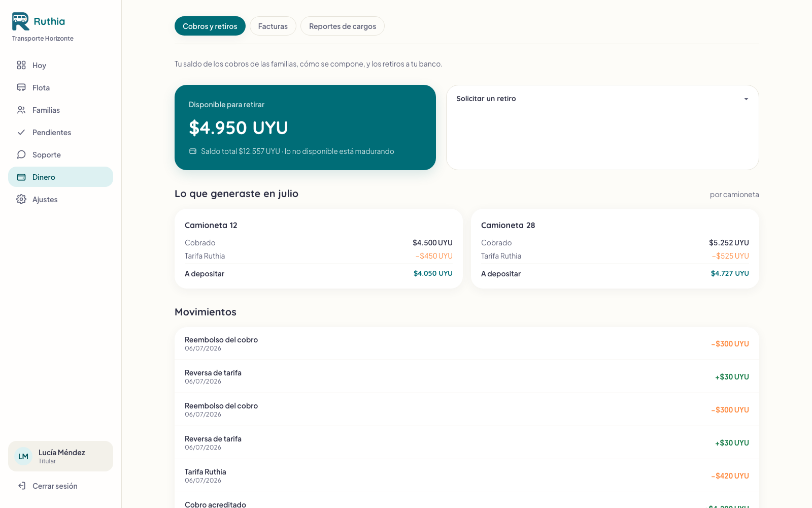Image resolution: width=812 pixels, height=508 pixels.
Task: Open Pendientes via its checkmark icon
Action: click(x=21, y=132)
